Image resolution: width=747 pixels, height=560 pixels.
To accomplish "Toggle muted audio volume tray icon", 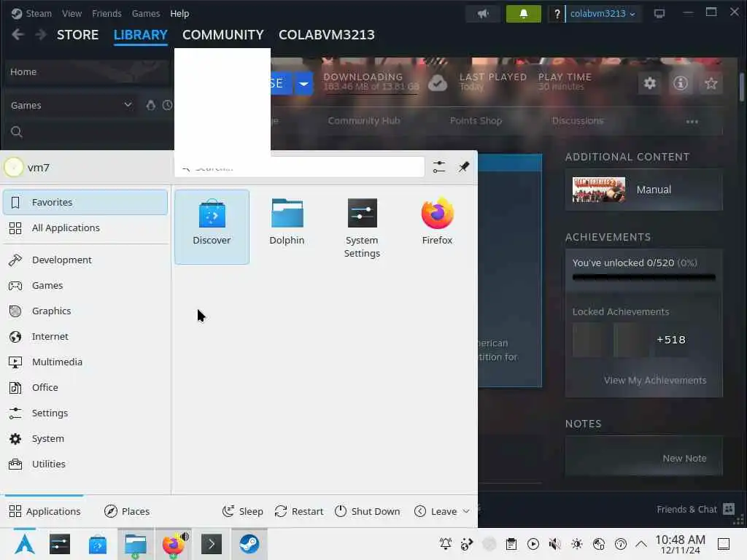I will pos(554,544).
